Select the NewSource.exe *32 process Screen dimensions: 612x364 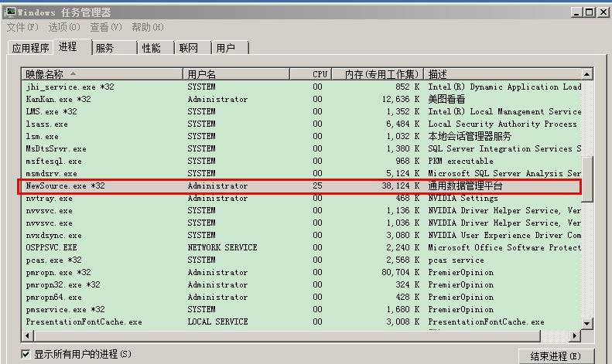(301, 186)
